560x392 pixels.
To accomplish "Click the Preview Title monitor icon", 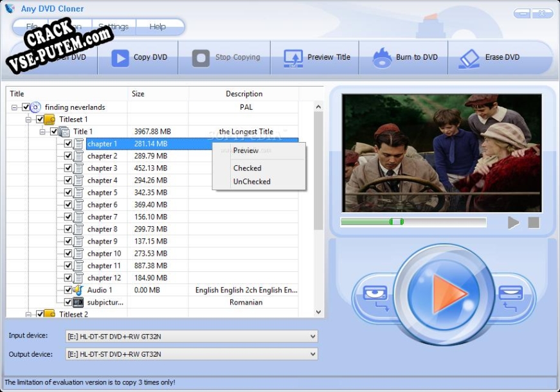I will (x=293, y=58).
